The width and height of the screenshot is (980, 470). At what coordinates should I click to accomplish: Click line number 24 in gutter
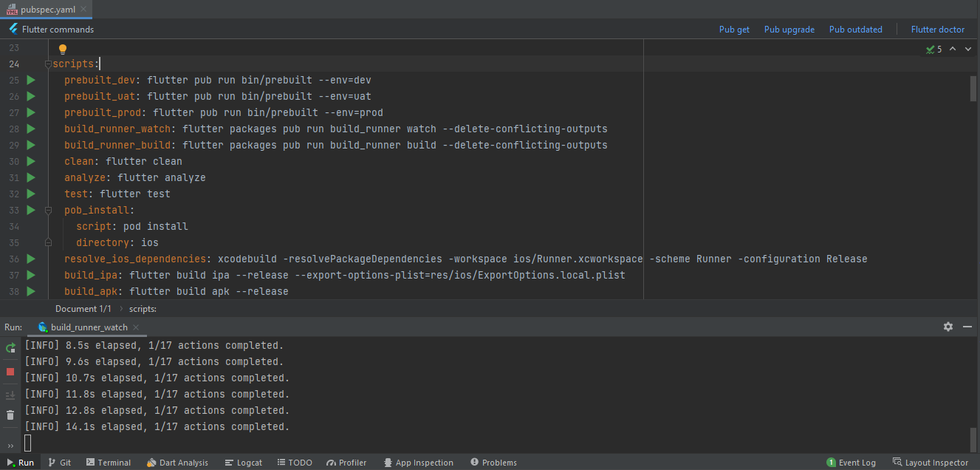pyautogui.click(x=14, y=64)
